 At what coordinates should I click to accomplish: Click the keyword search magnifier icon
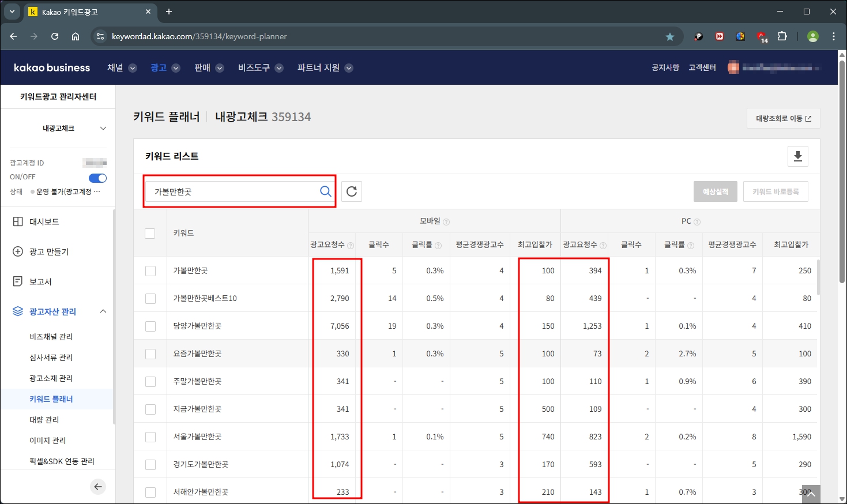coord(325,191)
